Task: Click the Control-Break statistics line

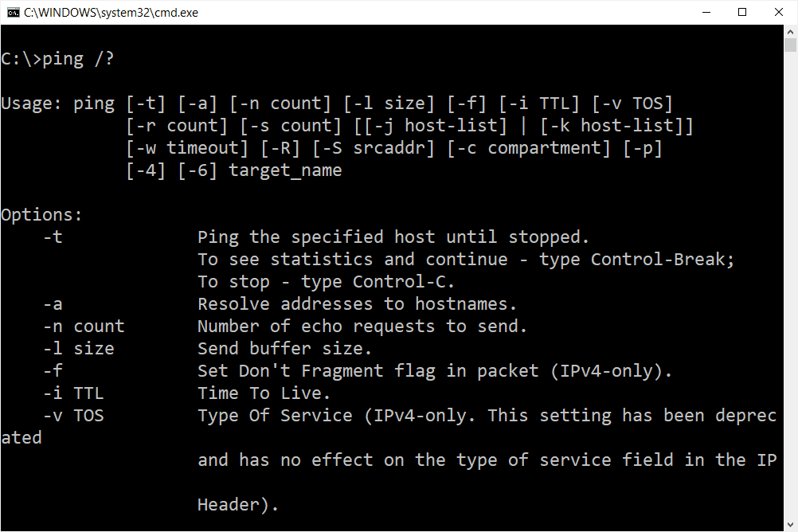Action: [466, 259]
